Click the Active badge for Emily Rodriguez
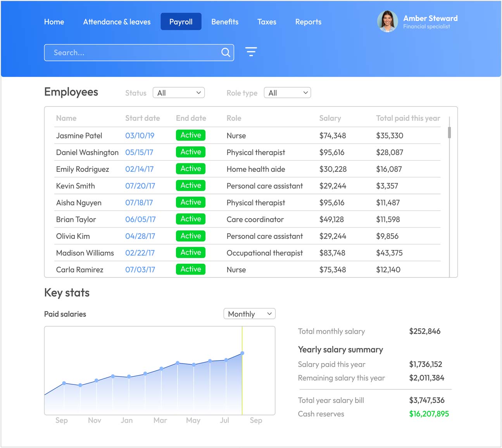Screen dimensions: 502x448 coord(191,169)
